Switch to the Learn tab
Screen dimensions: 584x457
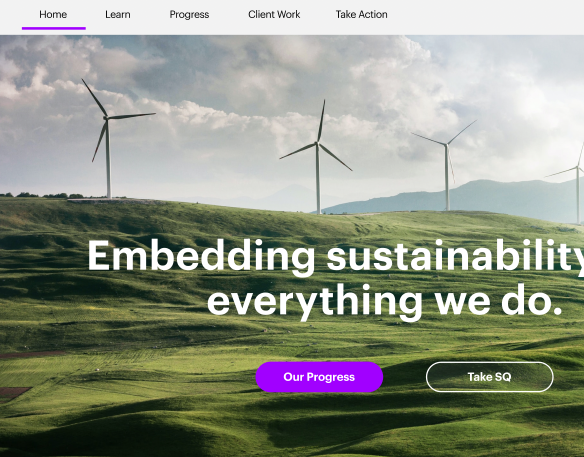[x=118, y=15]
